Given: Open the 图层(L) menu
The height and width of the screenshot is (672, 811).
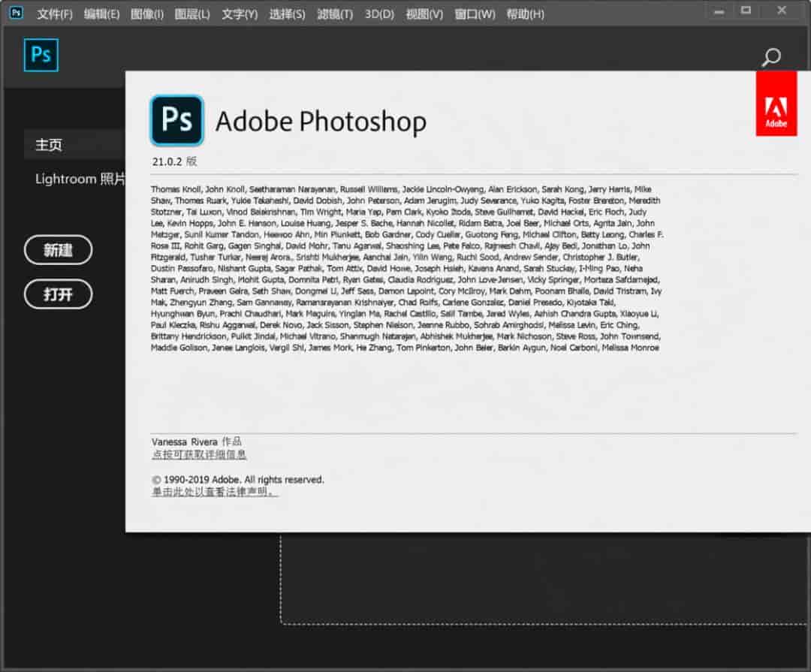Looking at the screenshot, I should coord(192,14).
